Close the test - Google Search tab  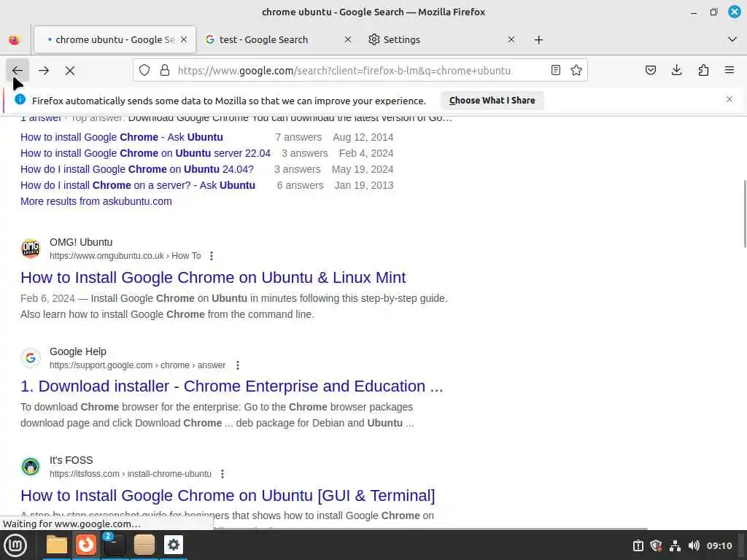[348, 39]
